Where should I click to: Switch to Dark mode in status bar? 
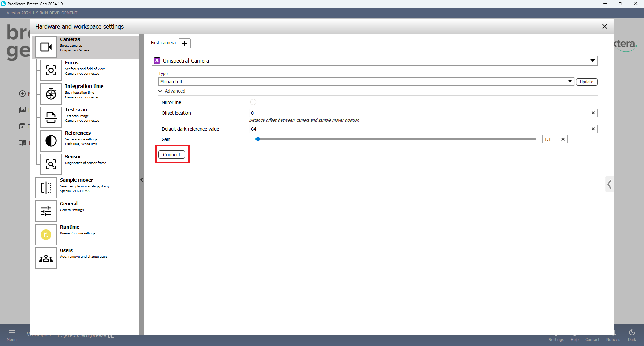[632, 335]
